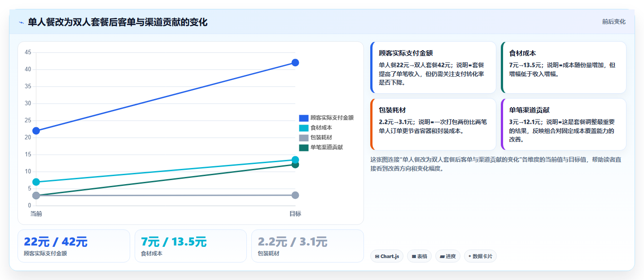Image resolution: width=644 pixels, height=280 pixels.
Task: Click the 当前 x-axis label
Action: pyautogui.click(x=36, y=214)
